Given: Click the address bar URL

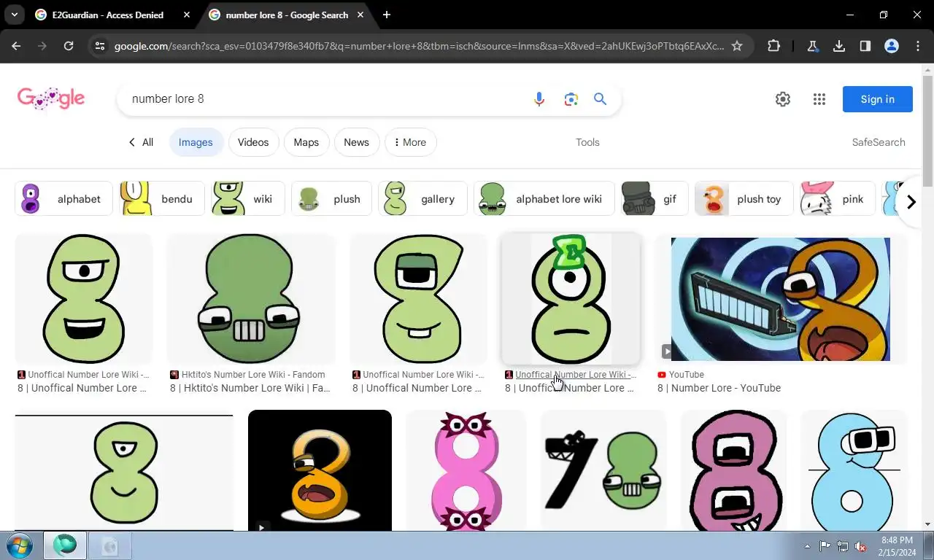Looking at the screenshot, I should [x=419, y=46].
